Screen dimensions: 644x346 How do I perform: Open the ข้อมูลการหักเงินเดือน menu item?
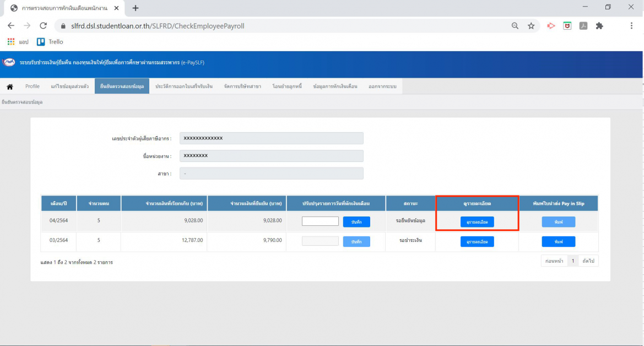click(335, 86)
